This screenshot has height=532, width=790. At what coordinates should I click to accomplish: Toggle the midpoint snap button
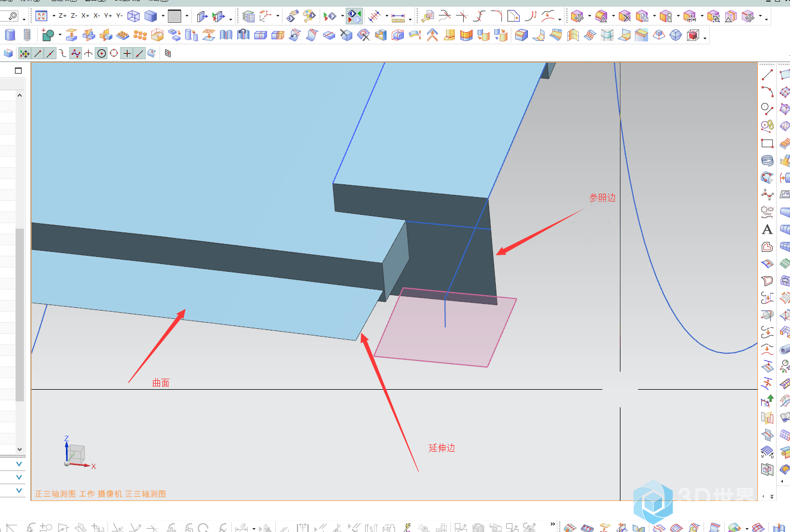click(50, 54)
